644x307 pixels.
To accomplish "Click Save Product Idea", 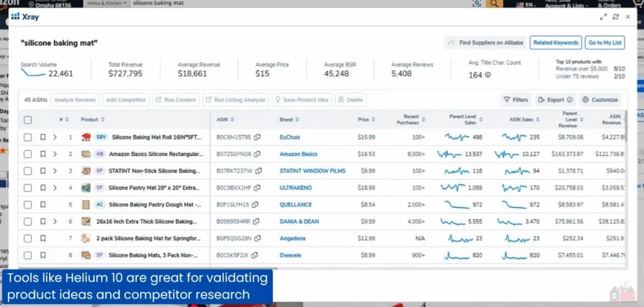I will click(x=301, y=100).
